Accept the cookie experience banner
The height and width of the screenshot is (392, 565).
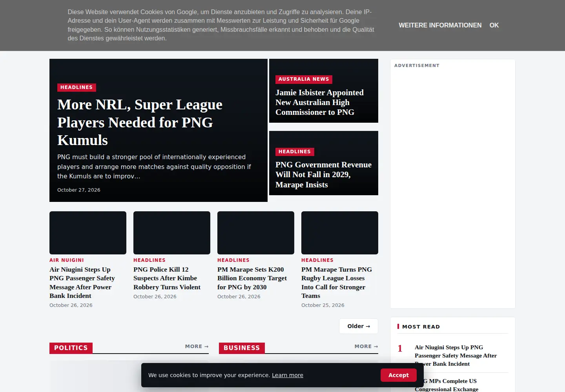[398, 375]
